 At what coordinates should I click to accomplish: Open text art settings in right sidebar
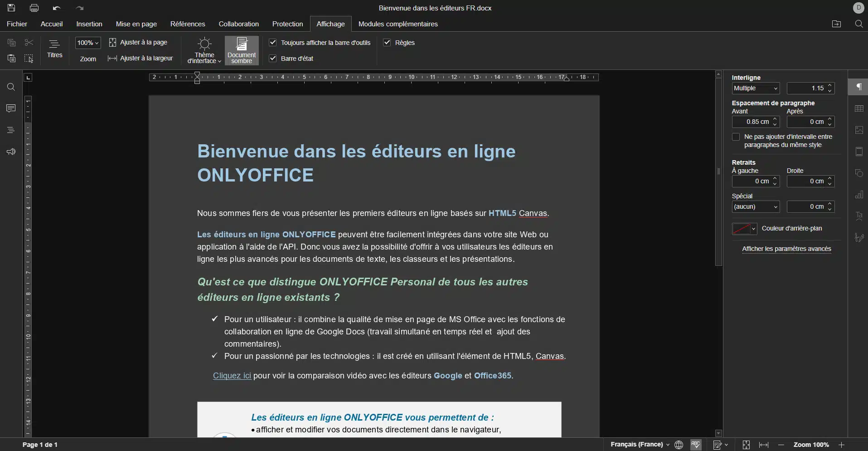pos(858,216)
